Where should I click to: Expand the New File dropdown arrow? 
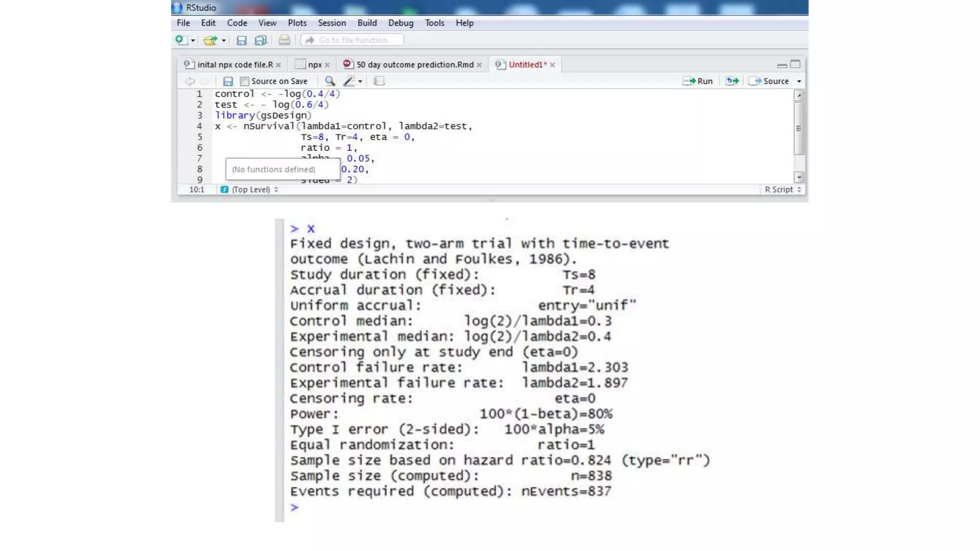[193, 41]
